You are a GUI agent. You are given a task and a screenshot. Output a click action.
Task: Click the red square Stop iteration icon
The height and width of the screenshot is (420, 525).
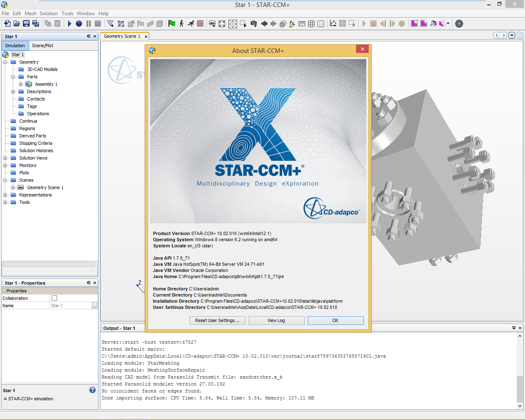200,24
